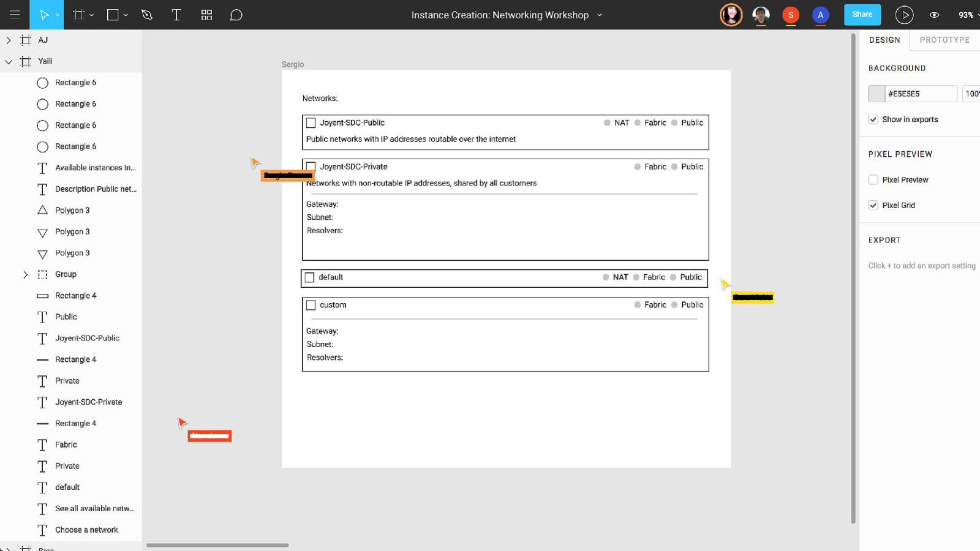Click the Networks: heading text
This screenshot has height=551, width=980.
tap(320, 98)
